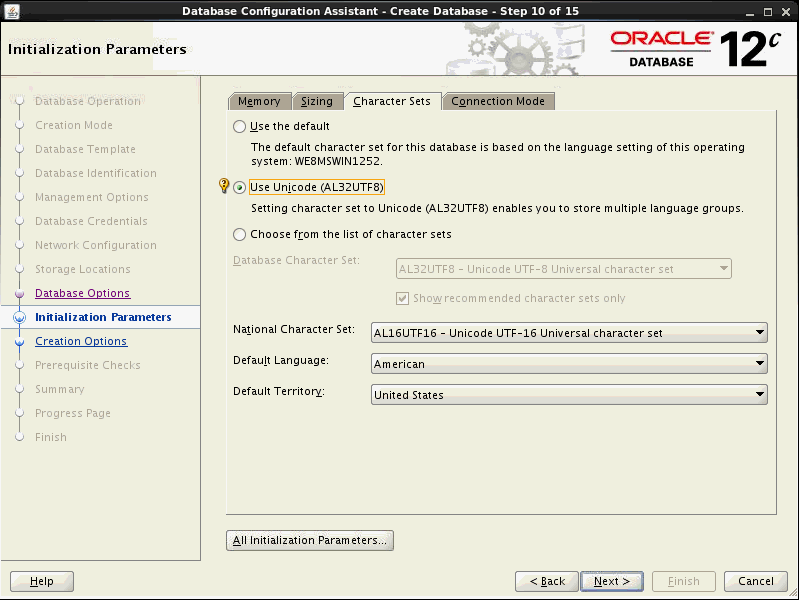Image resolution: width=799 pixels, height=600 pixels.
Task: Click the Prerequisite Checks step text
Action: point(88,365)
